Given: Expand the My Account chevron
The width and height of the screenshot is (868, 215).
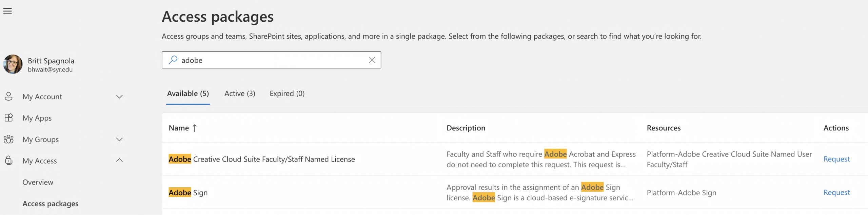Looking at the screenshot, I should click(x=119, y=97).
